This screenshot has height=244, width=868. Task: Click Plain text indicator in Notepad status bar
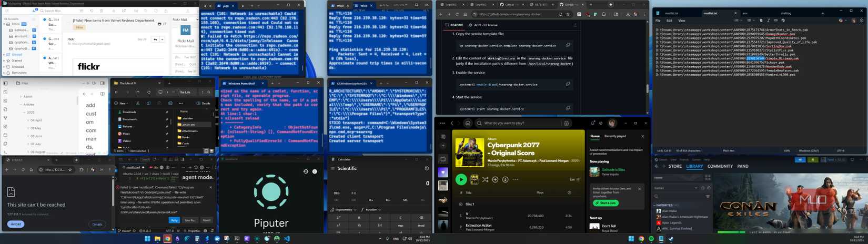tap(729, 151)
